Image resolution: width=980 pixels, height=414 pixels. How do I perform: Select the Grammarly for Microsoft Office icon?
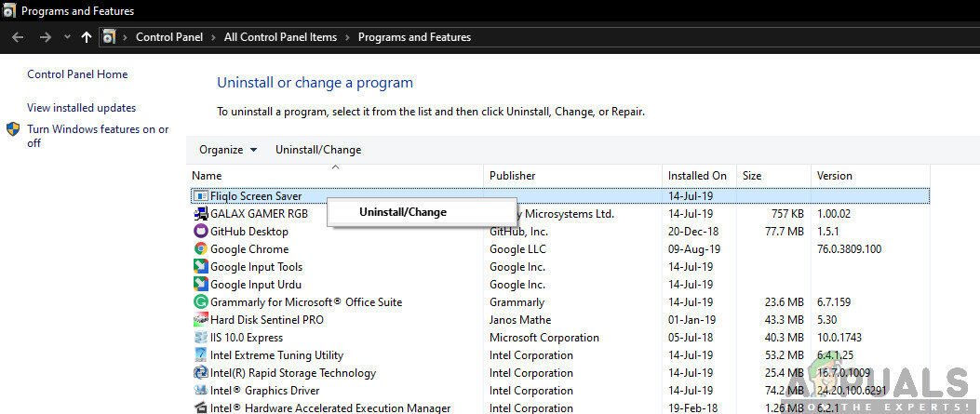200,302
